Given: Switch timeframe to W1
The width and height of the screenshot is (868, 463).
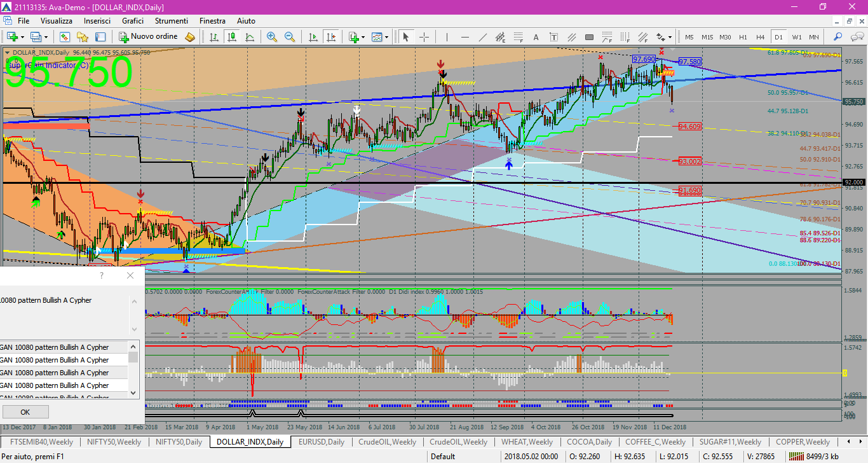Looking at the screenshot, I should coord(796,37).
